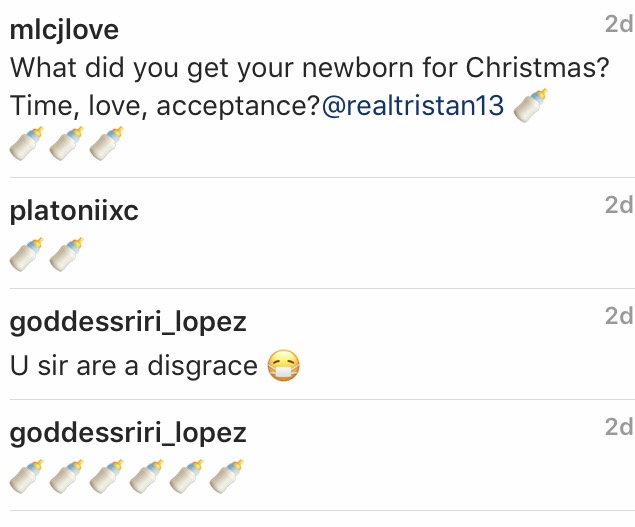Screen dimensions: 635x527
Task: Tap third bottle emoji on mlcjlove's last line
Action: click(x=106, y=144)
